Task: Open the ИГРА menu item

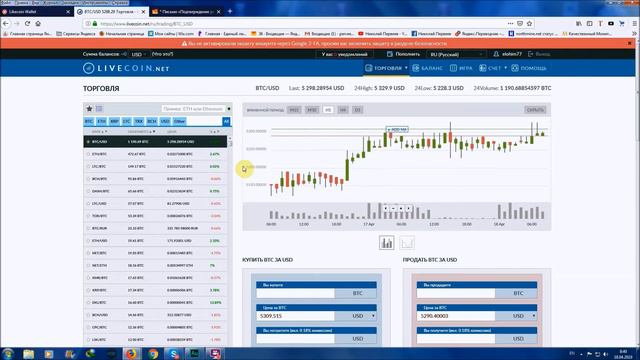Action: pos(461,68)
